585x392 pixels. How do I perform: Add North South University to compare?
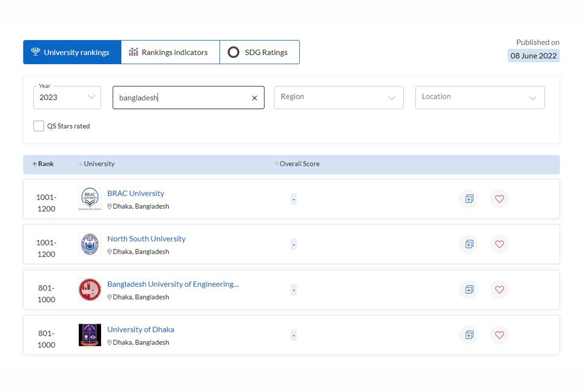pyautogui.click(x=469, y=244)
